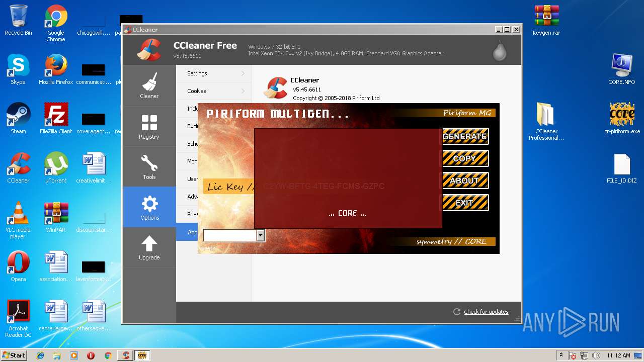644x362 pixels.
Task: Click the CCleaner Free header logo
Action: 149,50
